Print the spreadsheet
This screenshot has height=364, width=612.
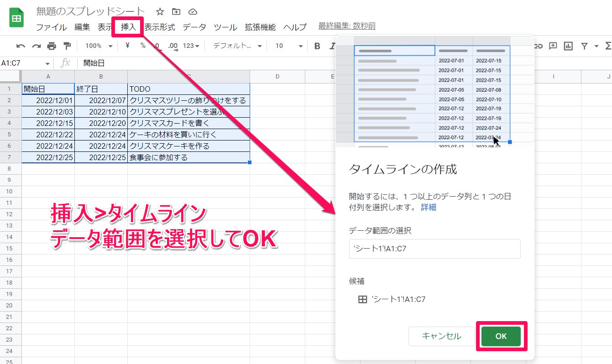pyautogui.click(x=52, y=46)
